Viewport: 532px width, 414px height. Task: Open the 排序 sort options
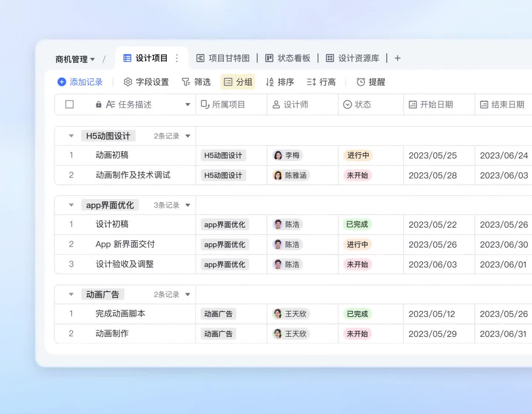pos(280,82)
